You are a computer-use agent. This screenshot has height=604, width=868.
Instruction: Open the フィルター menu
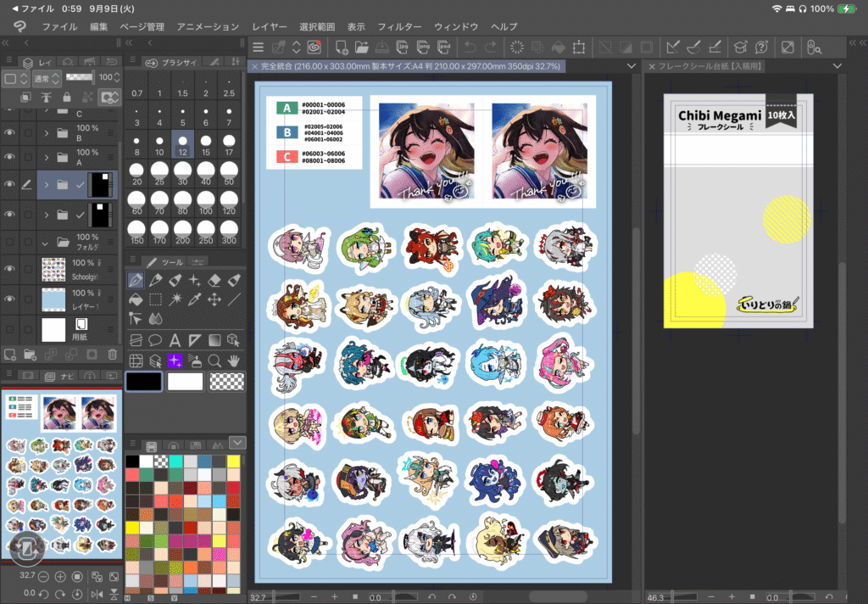tap(399, 26)
